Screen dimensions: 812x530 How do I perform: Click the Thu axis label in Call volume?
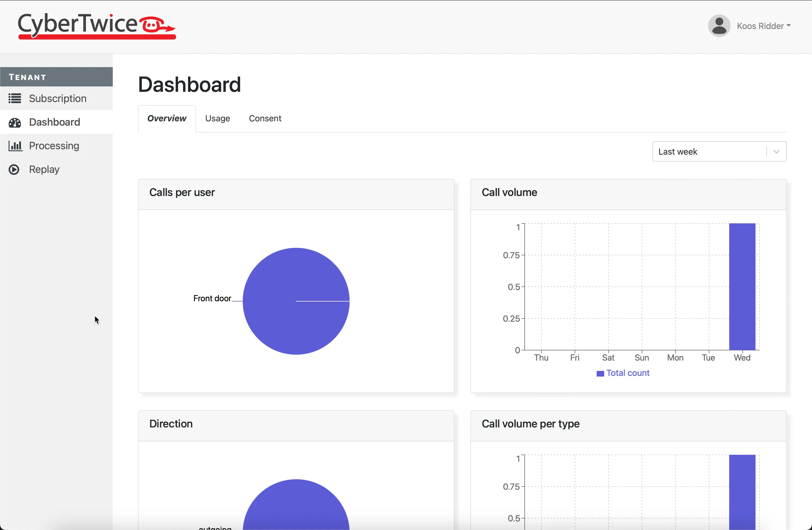pos(541,358)
